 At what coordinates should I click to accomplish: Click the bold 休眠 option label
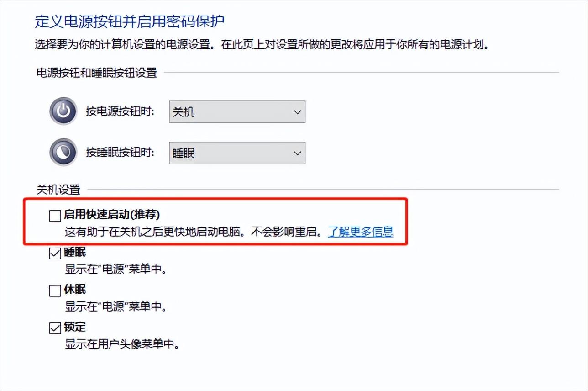tap(75, 290)
